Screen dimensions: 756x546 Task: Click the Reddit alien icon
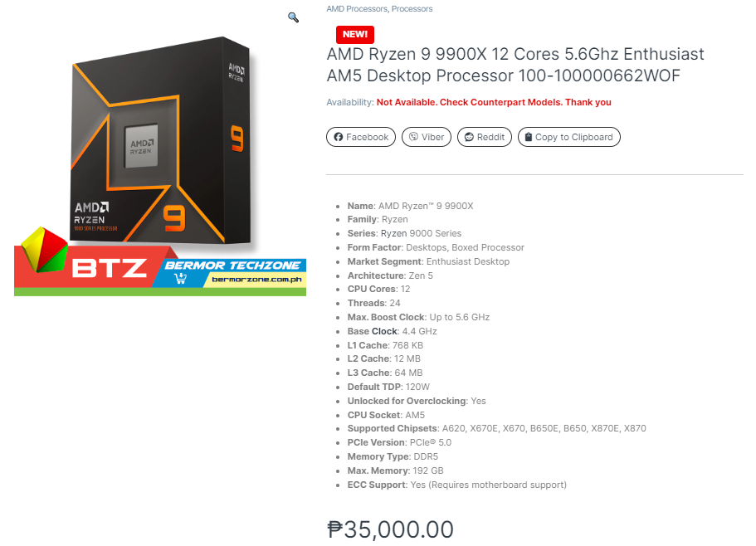pos(469,137)
